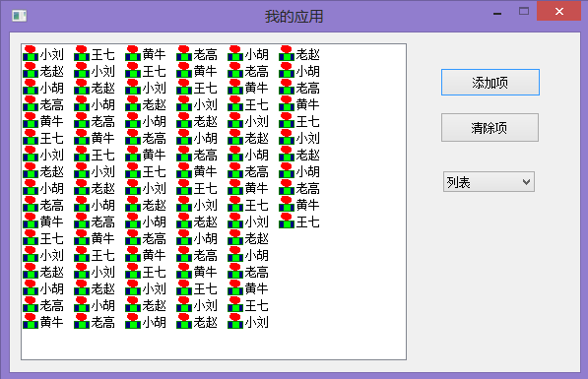The image size is (588, 379).
Task: Click the 添加项 button
Action: pos(490,82)
